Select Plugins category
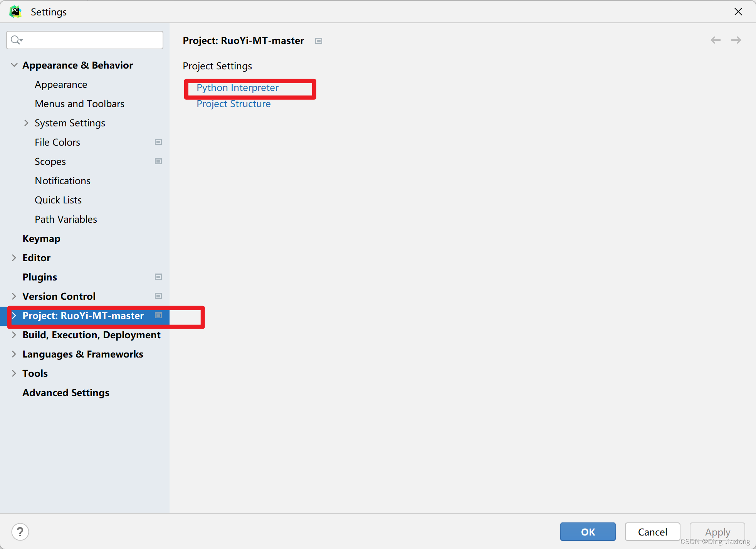Viewport: 756px width, 549px height. pos(40,277)
